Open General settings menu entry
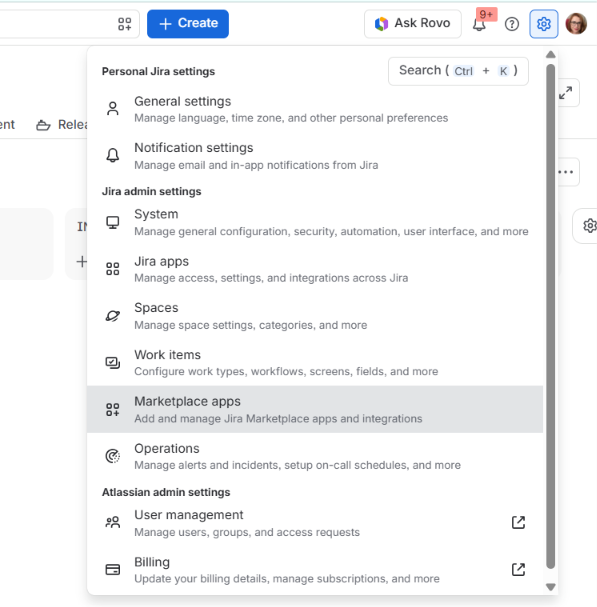Screen dimensions: 597x607 (x=315, y=109)
